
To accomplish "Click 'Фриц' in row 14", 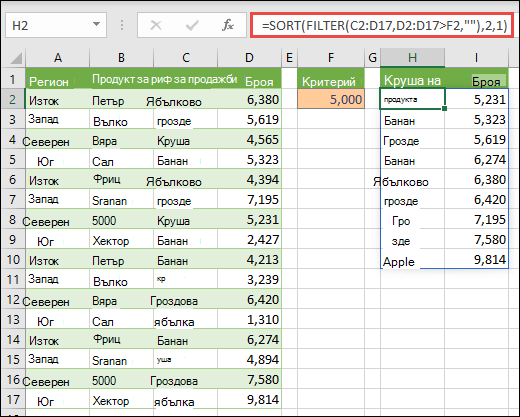I will pos(107,339).
